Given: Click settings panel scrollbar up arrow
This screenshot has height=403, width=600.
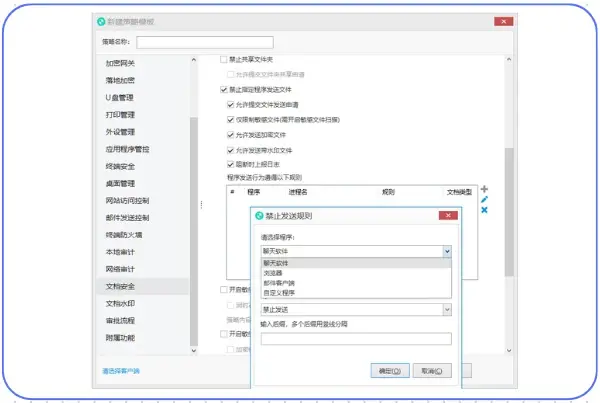Looking at the screenshot, I should pos(509,59).
